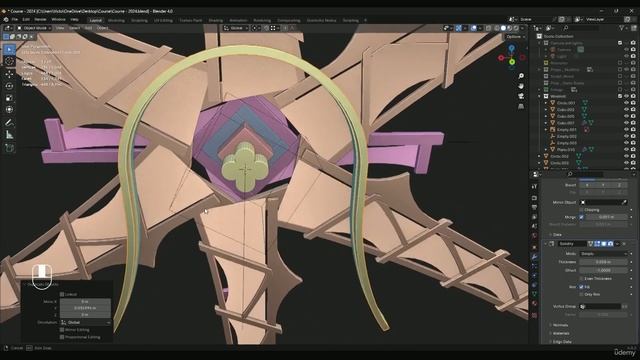Screen dimensions: 640x360
Task: Expand the Circle.001 outliner row
Action: 546,103
